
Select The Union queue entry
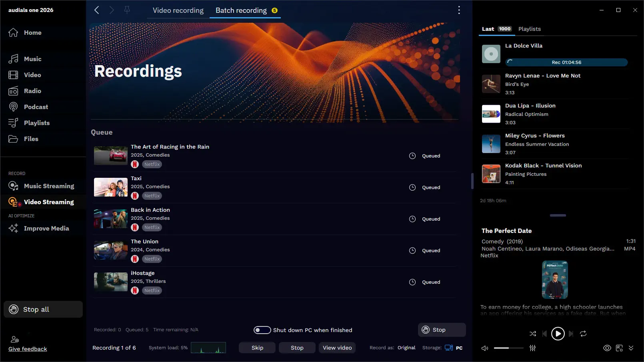pos(274,251)
